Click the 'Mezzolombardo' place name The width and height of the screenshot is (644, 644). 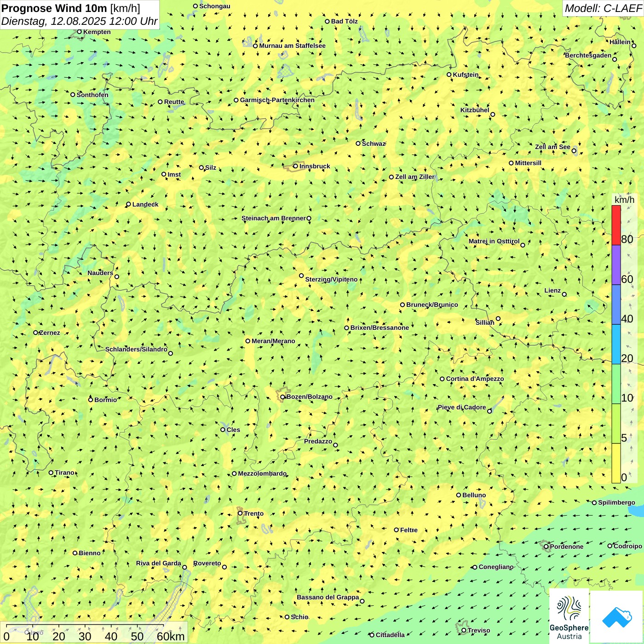pos(262,473)
